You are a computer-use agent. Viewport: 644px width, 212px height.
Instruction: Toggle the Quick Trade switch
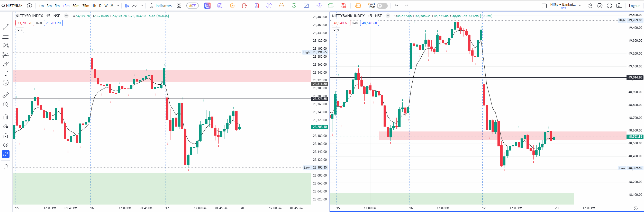coord(382,6)
